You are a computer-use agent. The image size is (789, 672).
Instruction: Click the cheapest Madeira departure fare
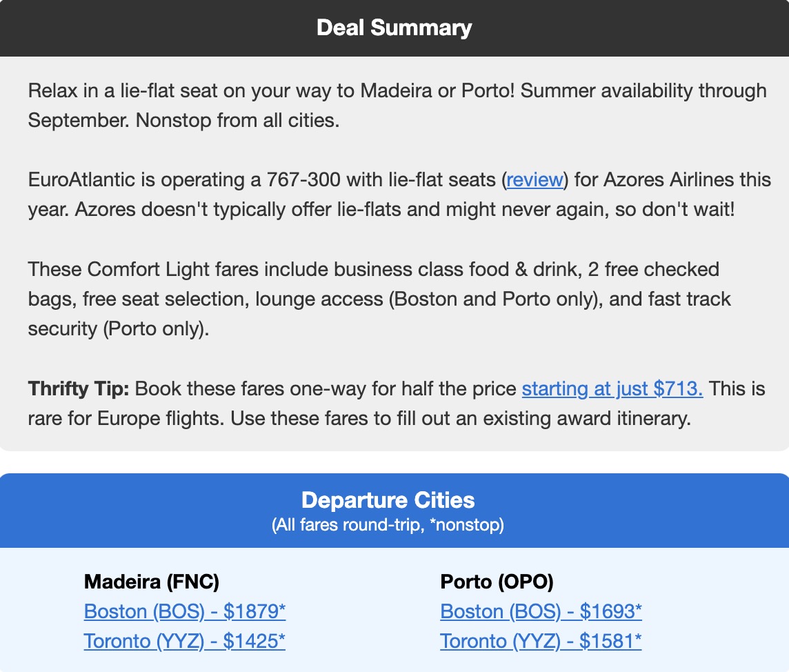tap(185, 641)
